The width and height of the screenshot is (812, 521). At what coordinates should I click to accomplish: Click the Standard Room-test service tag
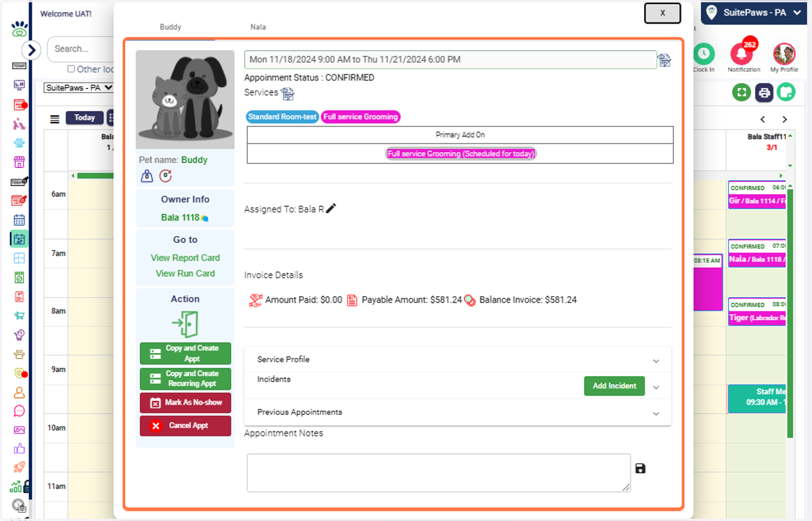pyautogui.click(x=282, y=117)
